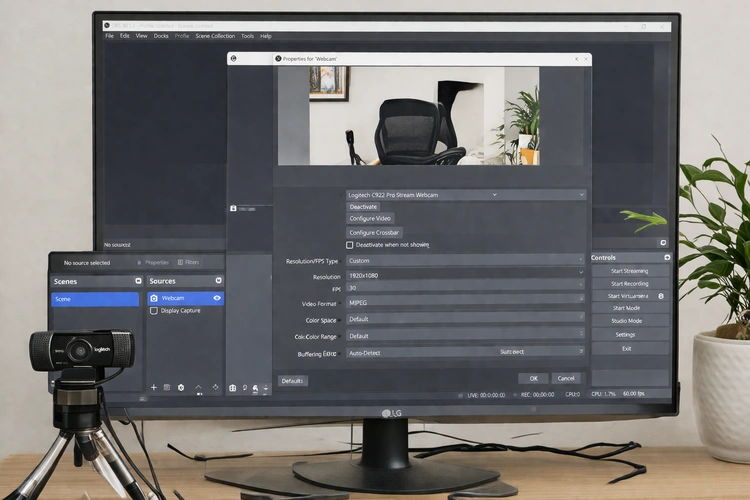Open Settings from the Controls dock
This screenshot has width=750, height=500.
629,334
